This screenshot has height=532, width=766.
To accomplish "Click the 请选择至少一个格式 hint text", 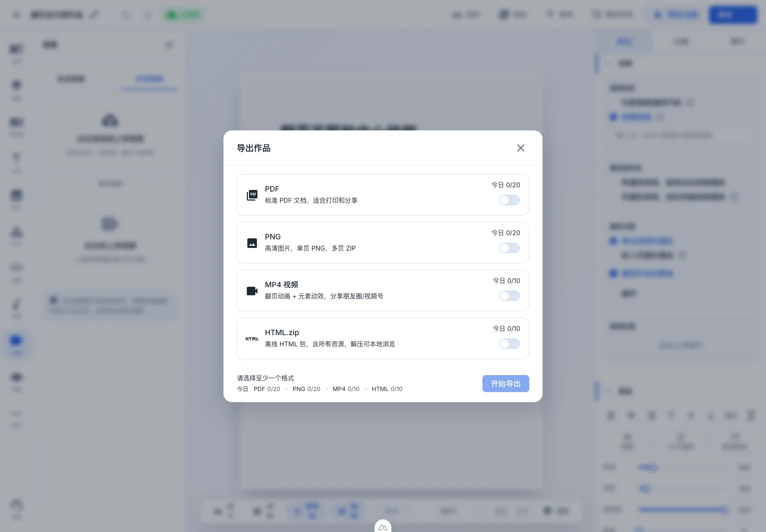I will (x=265, y=378).
